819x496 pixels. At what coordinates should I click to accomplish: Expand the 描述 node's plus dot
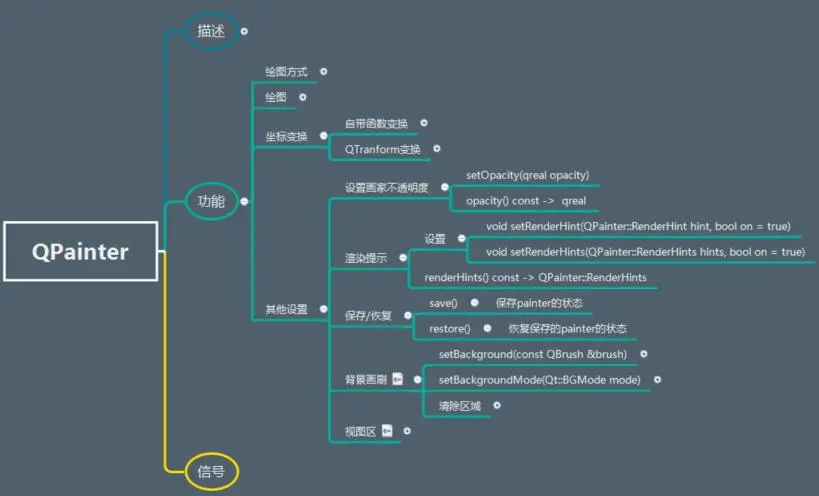(x=245, y=31)
